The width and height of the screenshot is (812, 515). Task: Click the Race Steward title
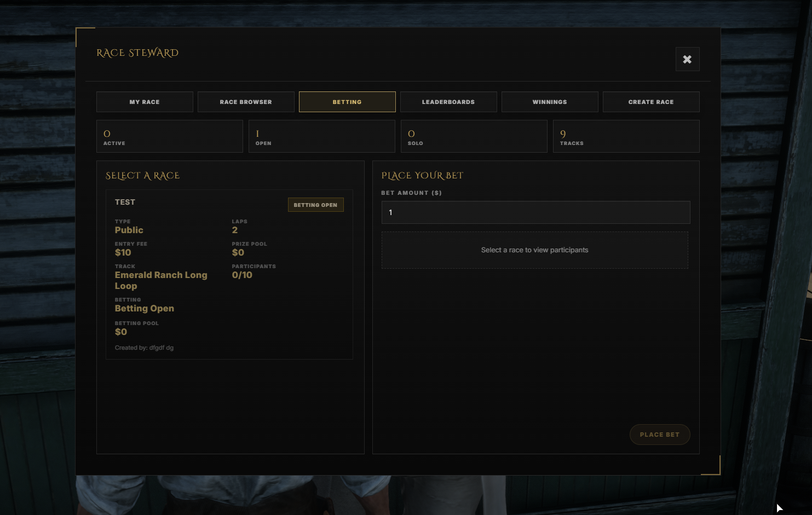137,53
